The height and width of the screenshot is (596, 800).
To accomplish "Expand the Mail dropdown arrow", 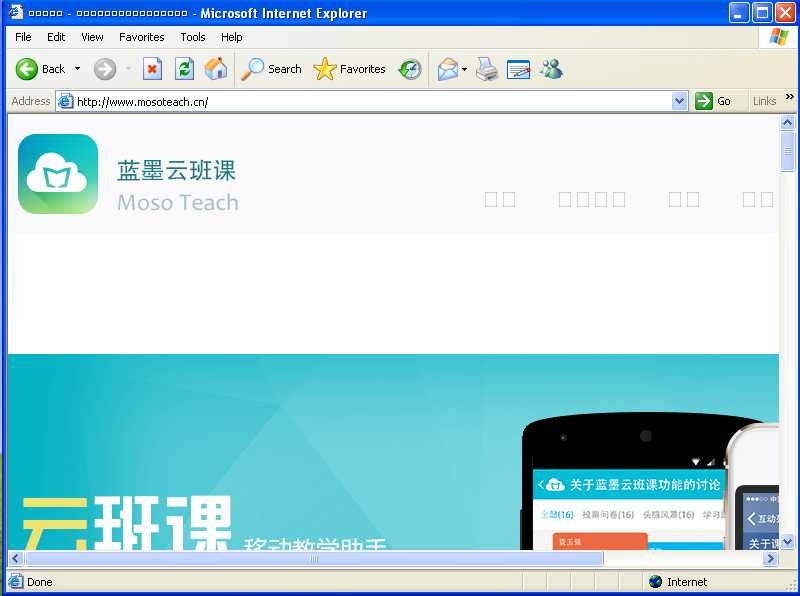I will coord(464,69).
